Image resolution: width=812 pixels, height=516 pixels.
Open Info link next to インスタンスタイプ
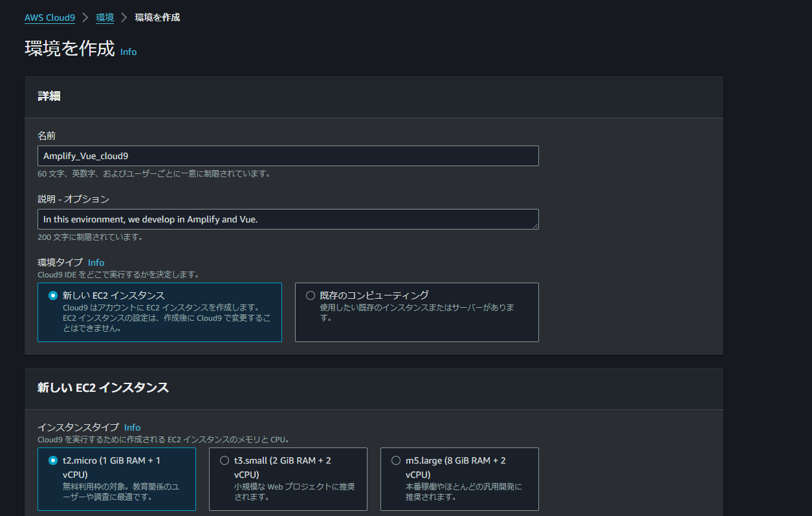(x=132, y=427)
